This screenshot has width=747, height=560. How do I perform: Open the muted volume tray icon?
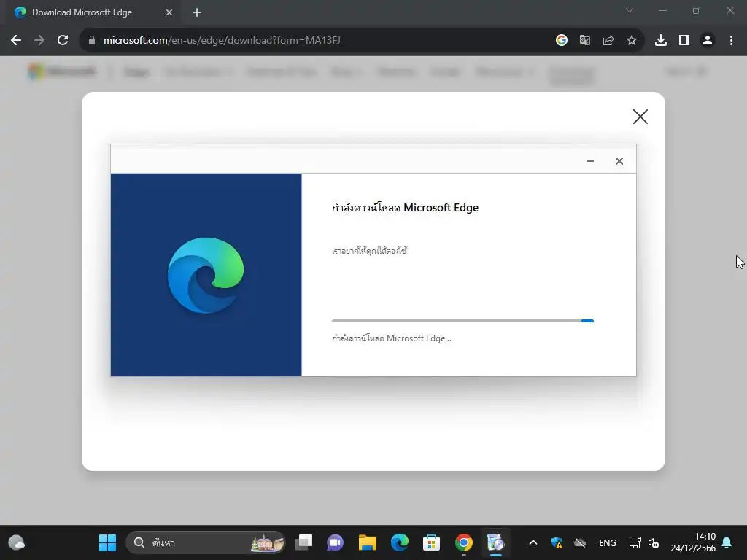click(x=654, y=542)
